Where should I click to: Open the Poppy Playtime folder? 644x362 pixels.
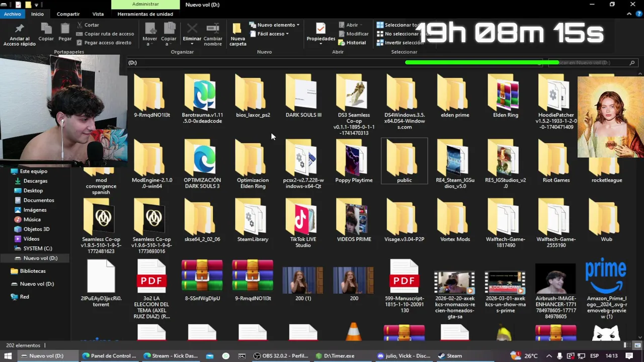[x=354, y=162]
